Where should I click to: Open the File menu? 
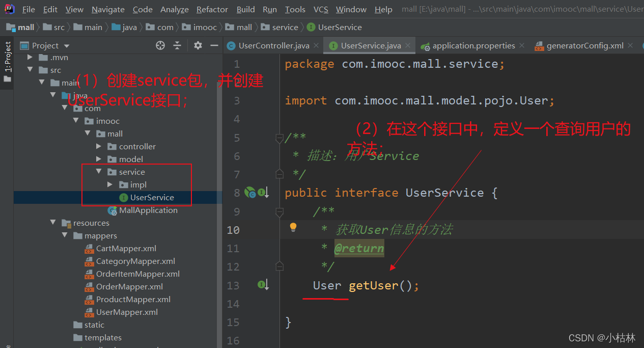(29, 9)
